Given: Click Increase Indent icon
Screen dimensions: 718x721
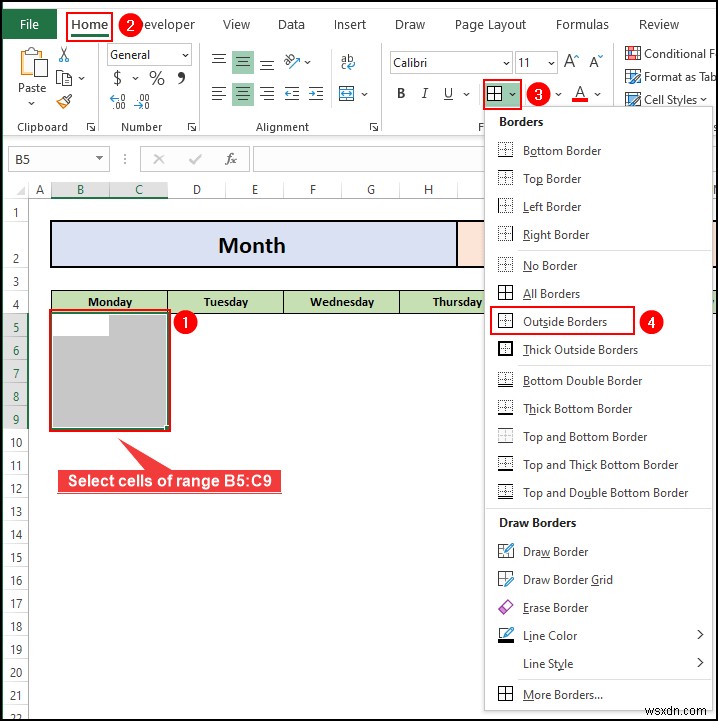Looking at the screenshot, I should (x=316, y=94).
